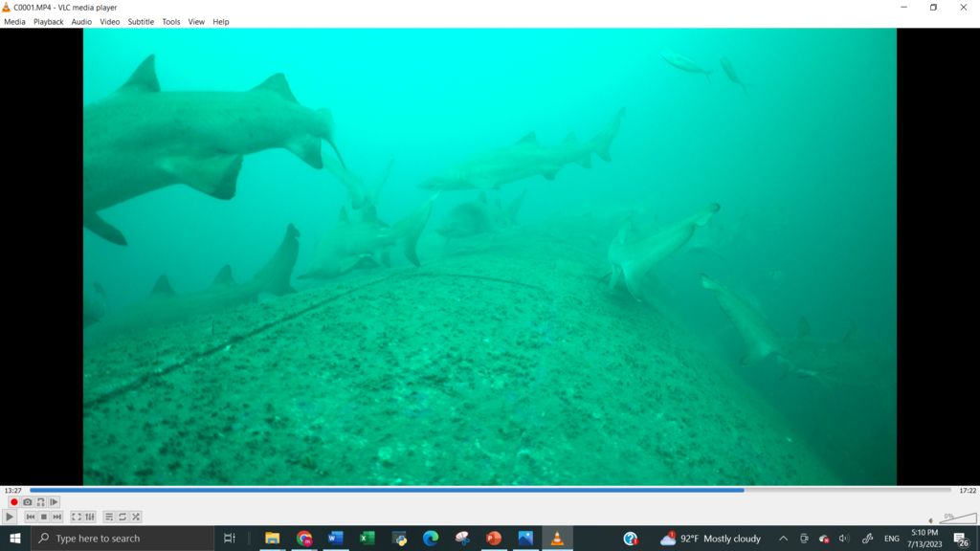The height and width of the screenshot is (551, 980).
Task: Toggle the playlist view
Action: [109, 517]
